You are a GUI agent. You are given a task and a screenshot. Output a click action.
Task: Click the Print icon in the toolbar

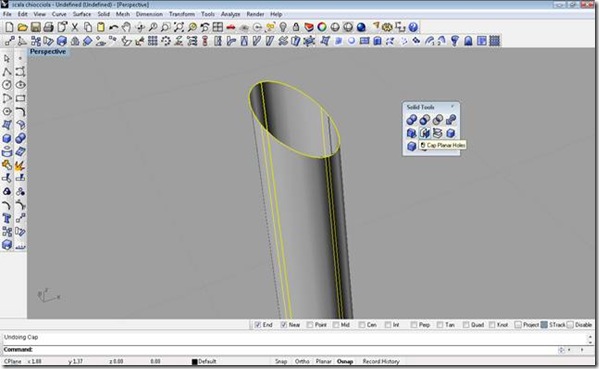pyautogui.click(x=49, y=27)
